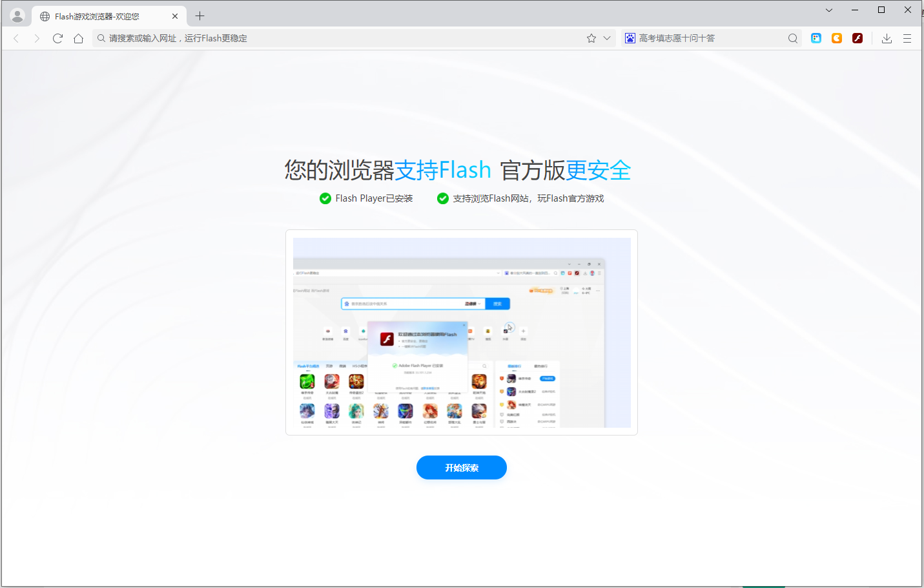Open the orange extension icon

837,38
